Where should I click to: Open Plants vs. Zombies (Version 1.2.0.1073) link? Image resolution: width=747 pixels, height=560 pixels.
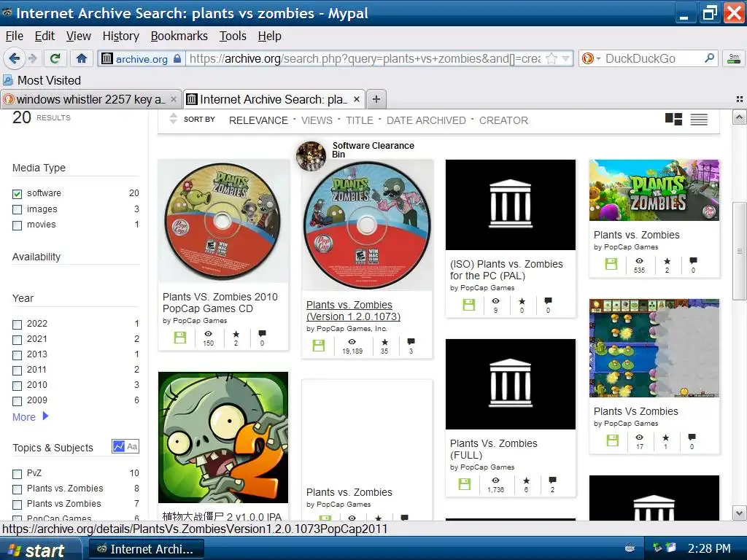pos(353,311)
